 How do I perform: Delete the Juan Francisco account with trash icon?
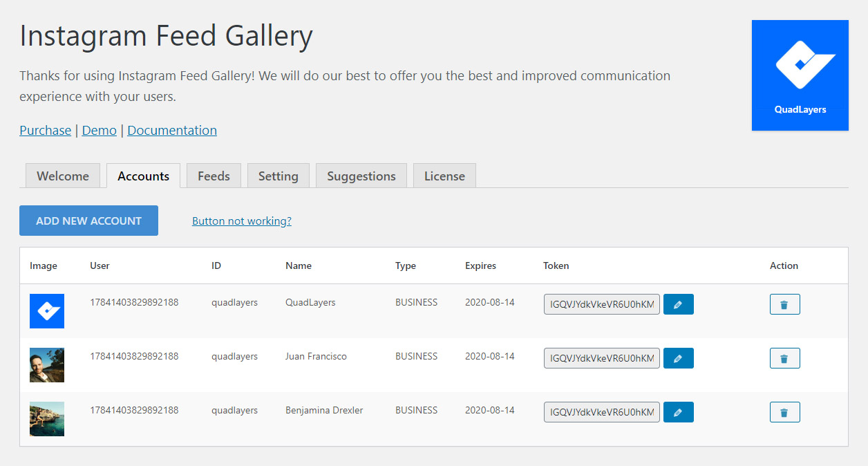click(x=784, y=358)
